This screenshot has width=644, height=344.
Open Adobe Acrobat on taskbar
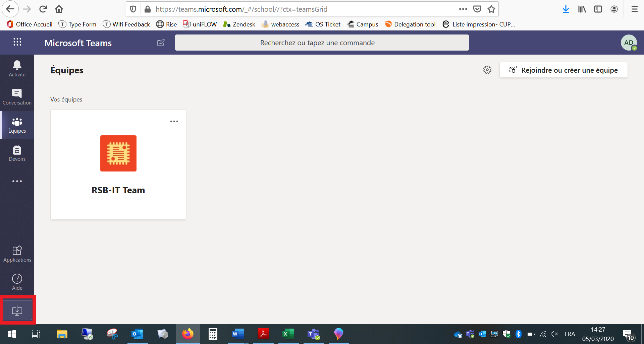pos(263,334)
